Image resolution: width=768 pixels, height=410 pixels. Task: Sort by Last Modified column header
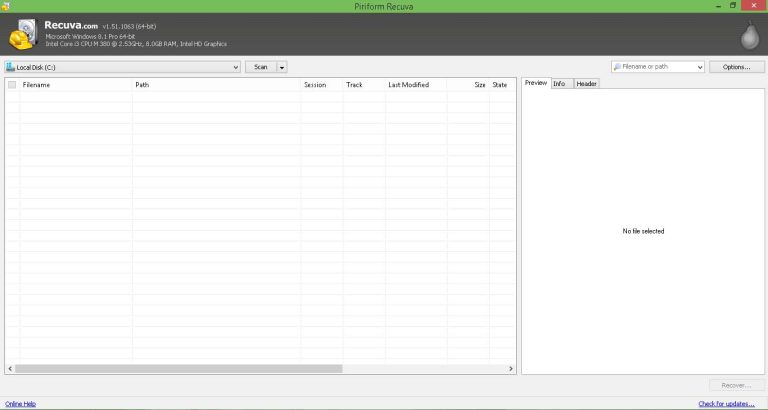tap(416, 85)
